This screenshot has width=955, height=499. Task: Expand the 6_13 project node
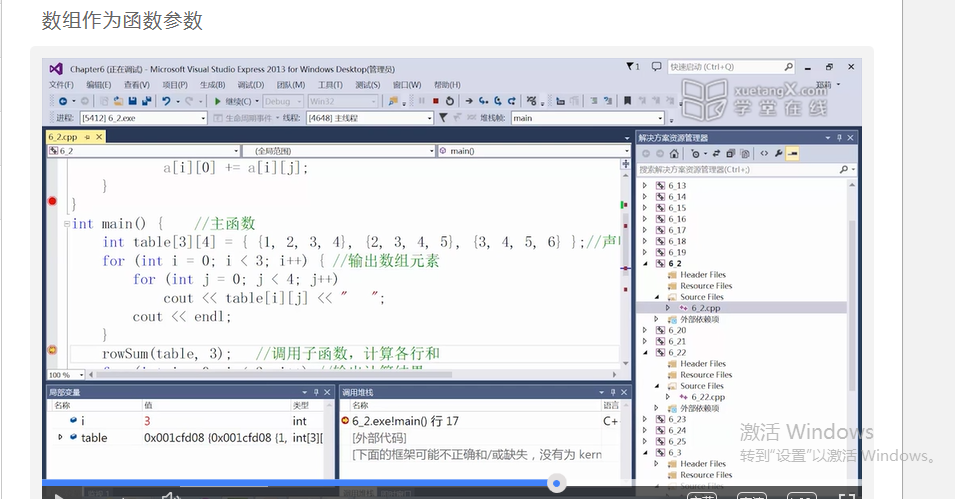pos(644,185)
